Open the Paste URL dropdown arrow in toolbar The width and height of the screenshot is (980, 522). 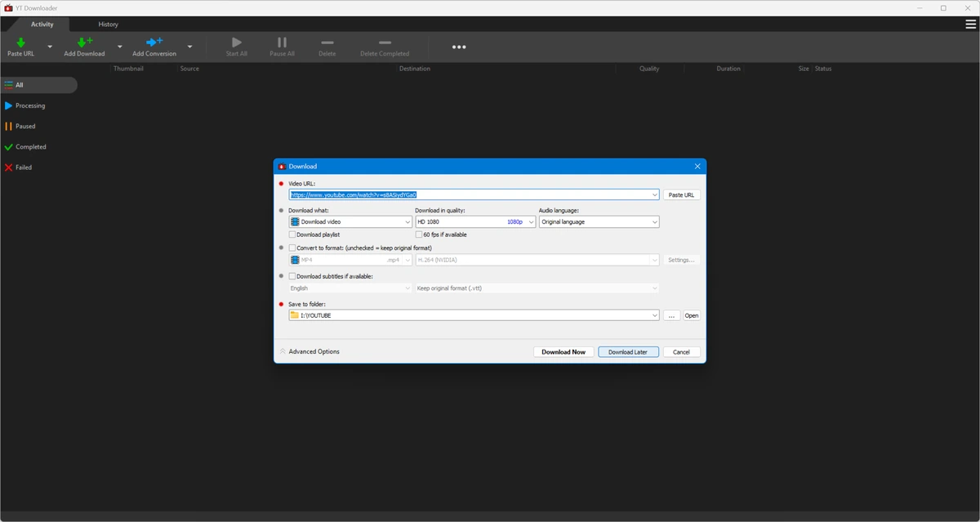click(x=50, y=47)
